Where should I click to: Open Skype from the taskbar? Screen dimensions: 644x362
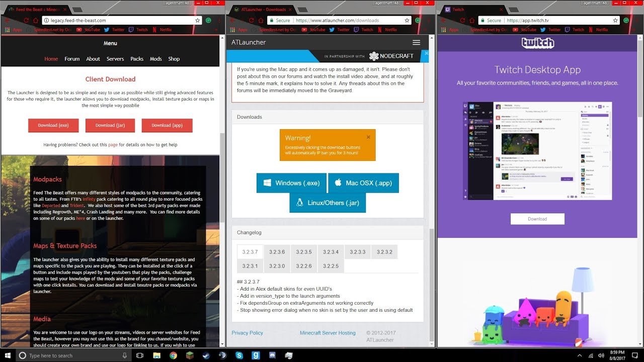239,355
